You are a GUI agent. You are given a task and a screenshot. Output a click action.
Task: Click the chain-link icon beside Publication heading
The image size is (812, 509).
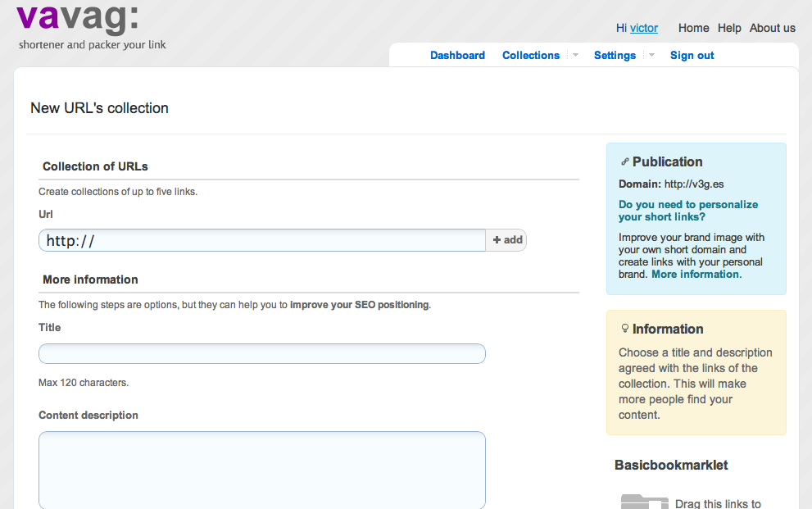click(626, 161)
